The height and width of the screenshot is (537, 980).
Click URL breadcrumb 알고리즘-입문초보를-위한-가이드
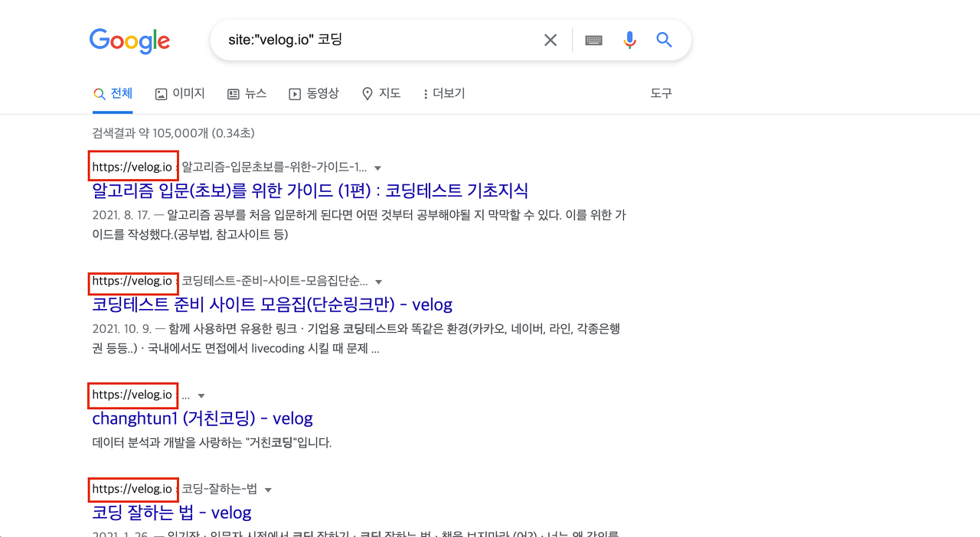pos(274,167)
